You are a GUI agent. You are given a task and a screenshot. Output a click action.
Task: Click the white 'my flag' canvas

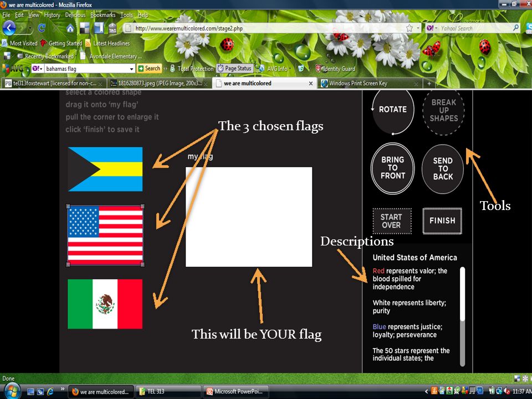[x=249, y=217]
